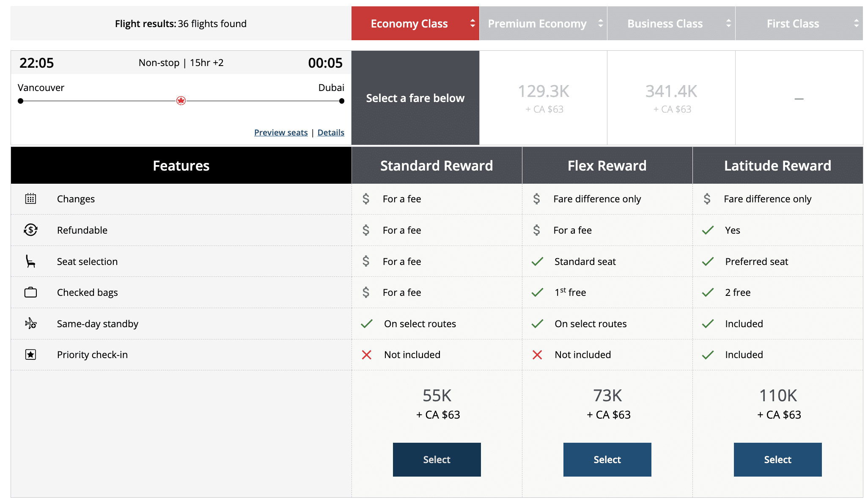This screenshot has width=868, height=502.
Task: Click the calendar icon beside Changes
Action: [x=30, y=199]
